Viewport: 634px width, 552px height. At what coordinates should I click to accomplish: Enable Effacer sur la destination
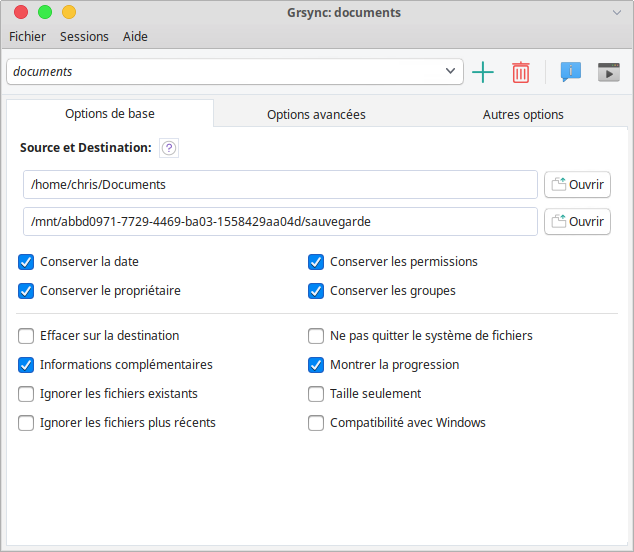[26, 336]
